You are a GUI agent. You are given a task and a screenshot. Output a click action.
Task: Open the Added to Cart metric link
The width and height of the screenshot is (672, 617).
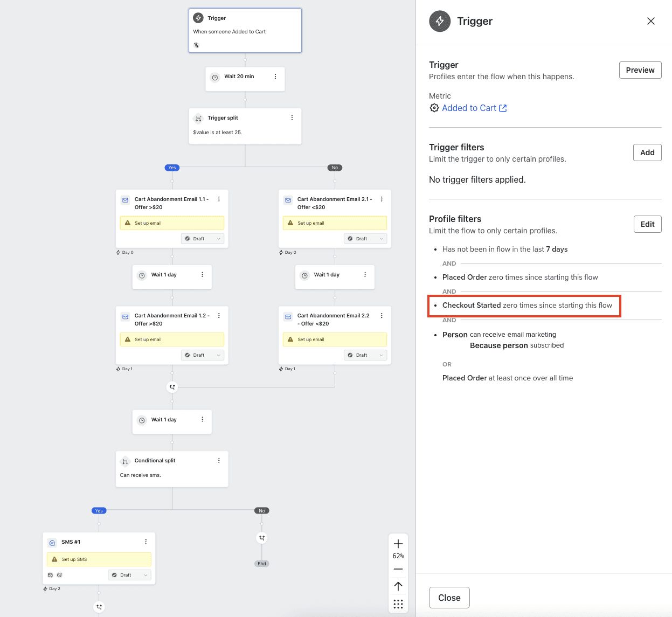(469, 108)
